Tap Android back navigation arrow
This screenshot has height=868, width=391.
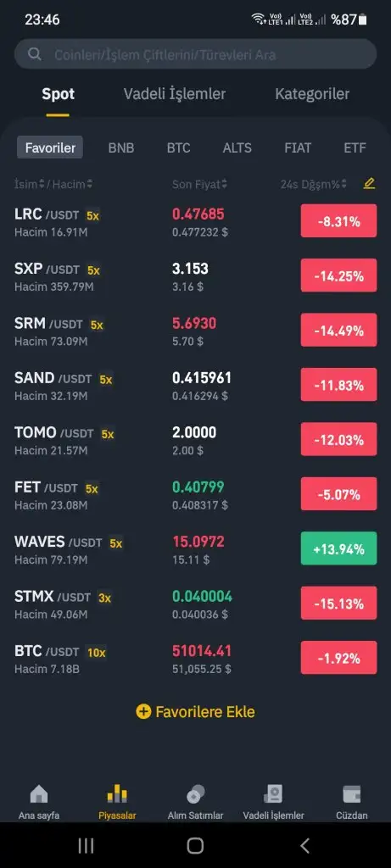pyautogui.click(x=304, y=845)
